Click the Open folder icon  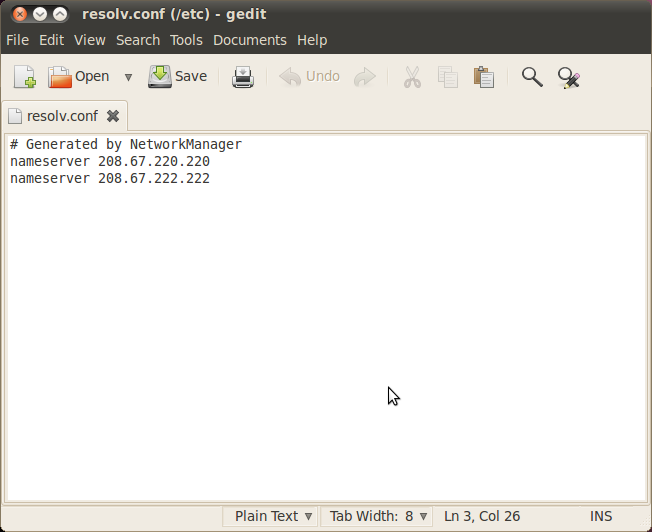59,77
